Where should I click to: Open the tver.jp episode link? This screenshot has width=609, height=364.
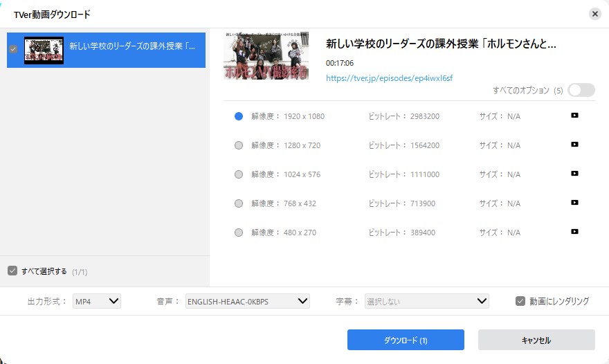click(389, 78)
